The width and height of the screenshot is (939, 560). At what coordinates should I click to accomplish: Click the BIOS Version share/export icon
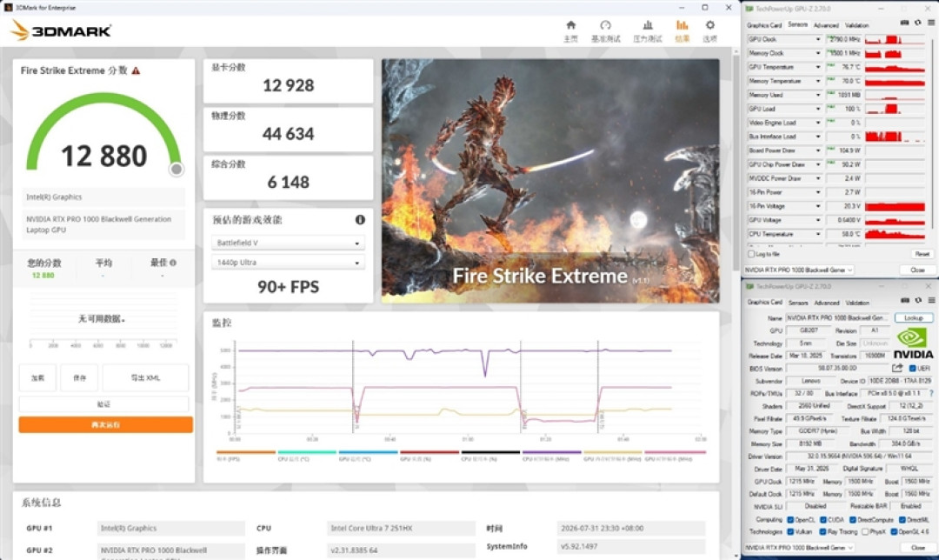coord(897,369)
